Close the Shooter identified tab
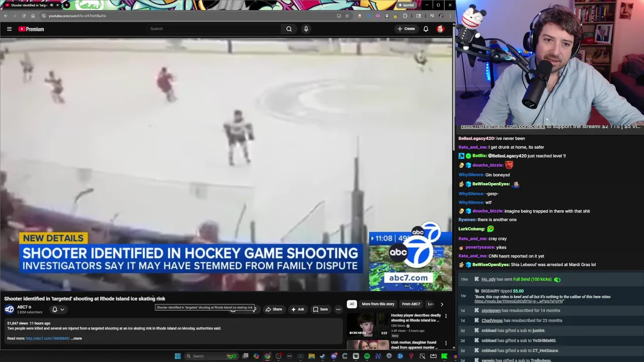The width and height of the screenshot is (644, 362). [57, 5]
